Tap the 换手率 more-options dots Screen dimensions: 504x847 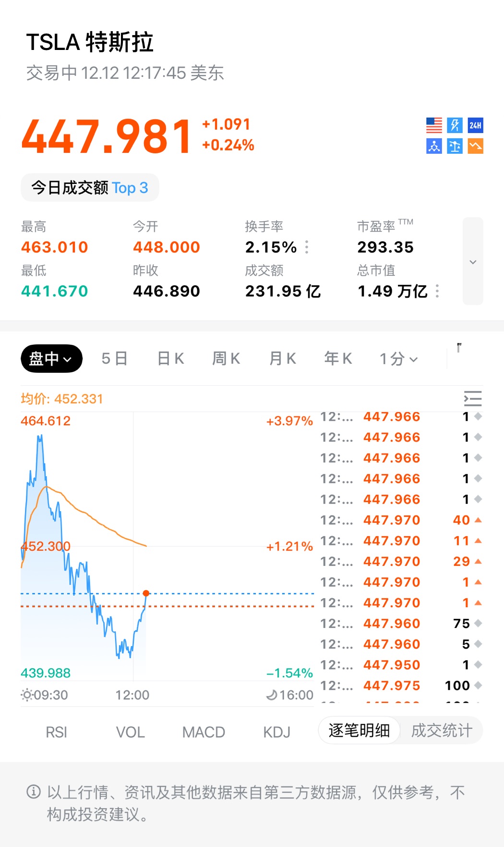(307, 247)
